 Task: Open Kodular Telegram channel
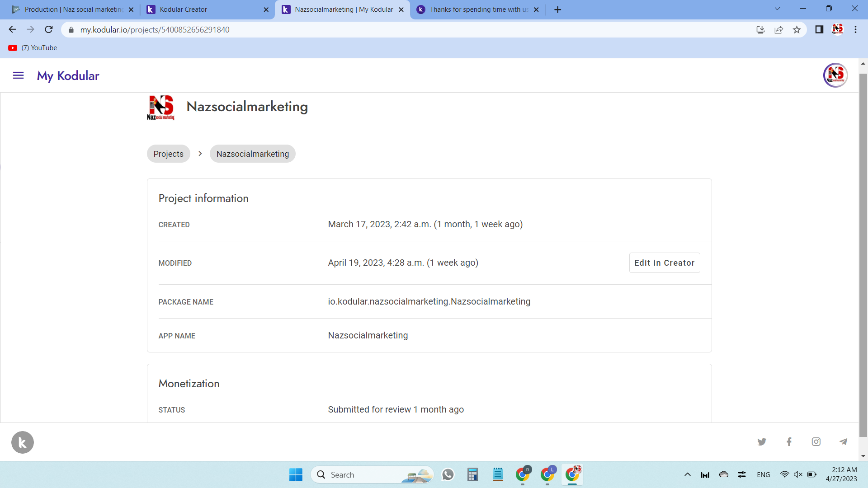coord(843,442)
